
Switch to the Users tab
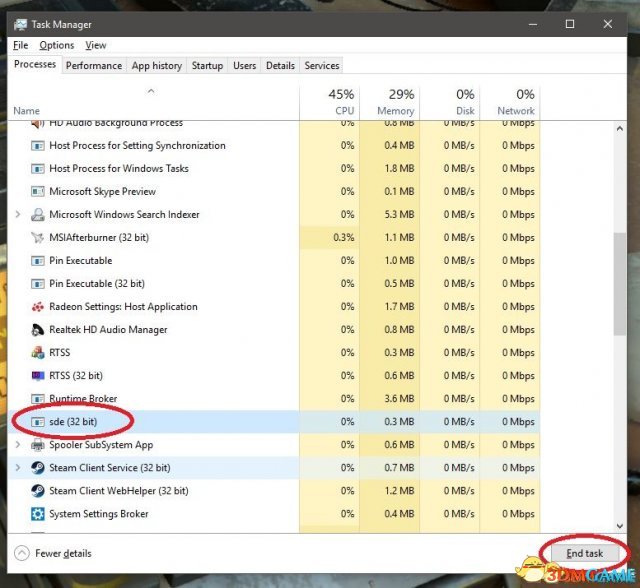(x=244, y=66)
